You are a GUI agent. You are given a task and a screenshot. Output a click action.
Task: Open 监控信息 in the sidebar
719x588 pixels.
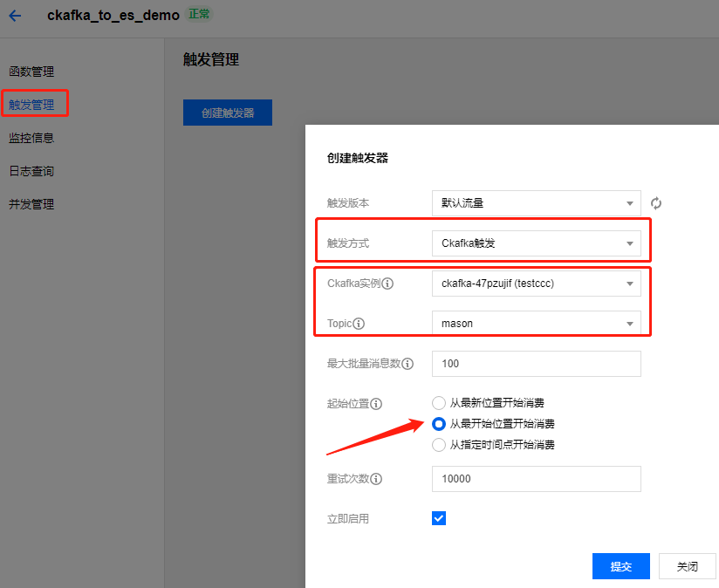click(x=31, y=138)
